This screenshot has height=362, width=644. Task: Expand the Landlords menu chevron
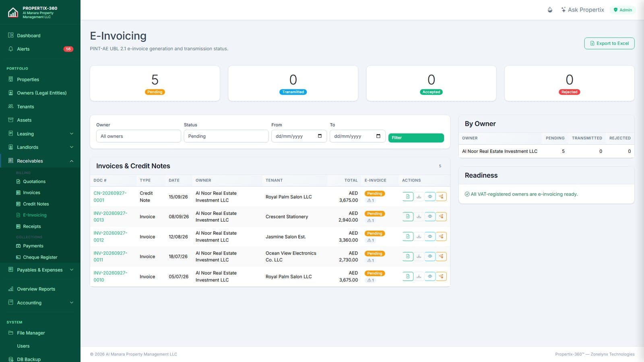point(72,147)
